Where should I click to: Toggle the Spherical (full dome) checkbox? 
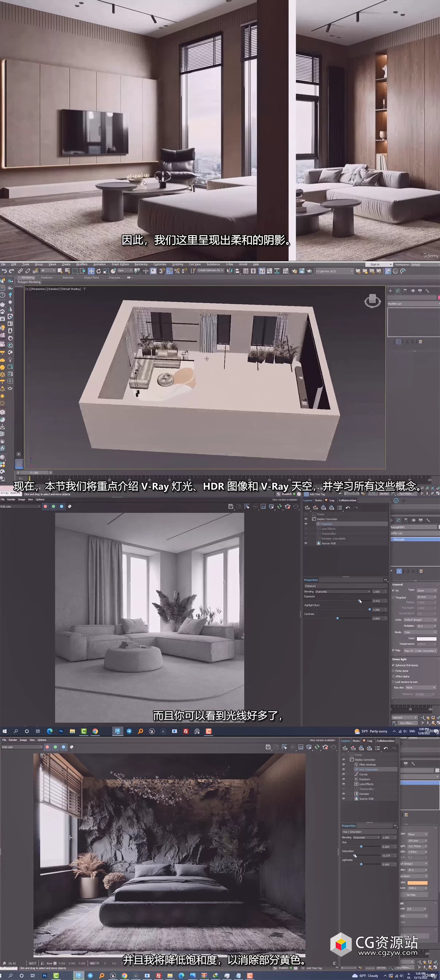393,665
